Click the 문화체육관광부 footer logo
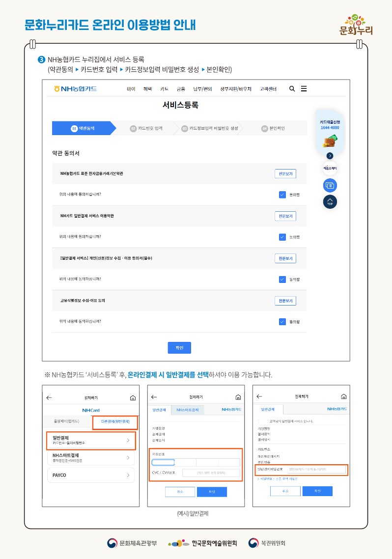 tap(132, 543)
